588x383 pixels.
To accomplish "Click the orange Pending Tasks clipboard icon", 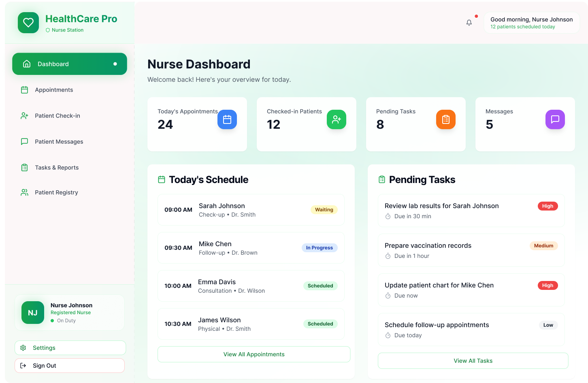I will click(445, 119).
